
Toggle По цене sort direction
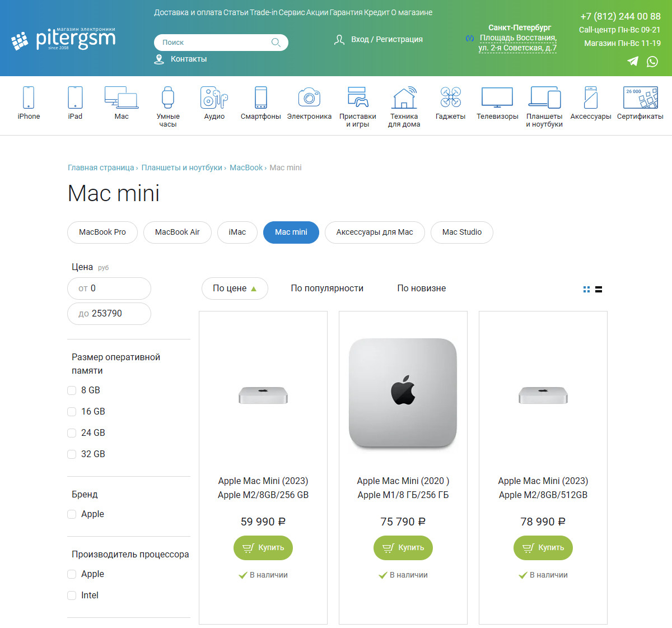(235, 289)
